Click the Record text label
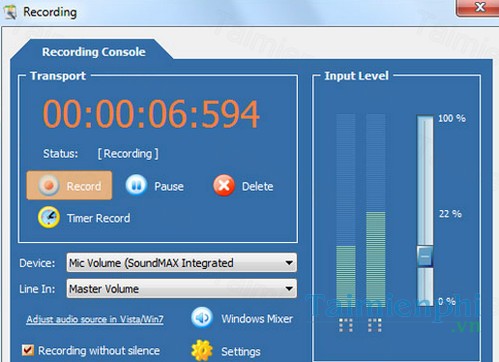 pos(84,186)
